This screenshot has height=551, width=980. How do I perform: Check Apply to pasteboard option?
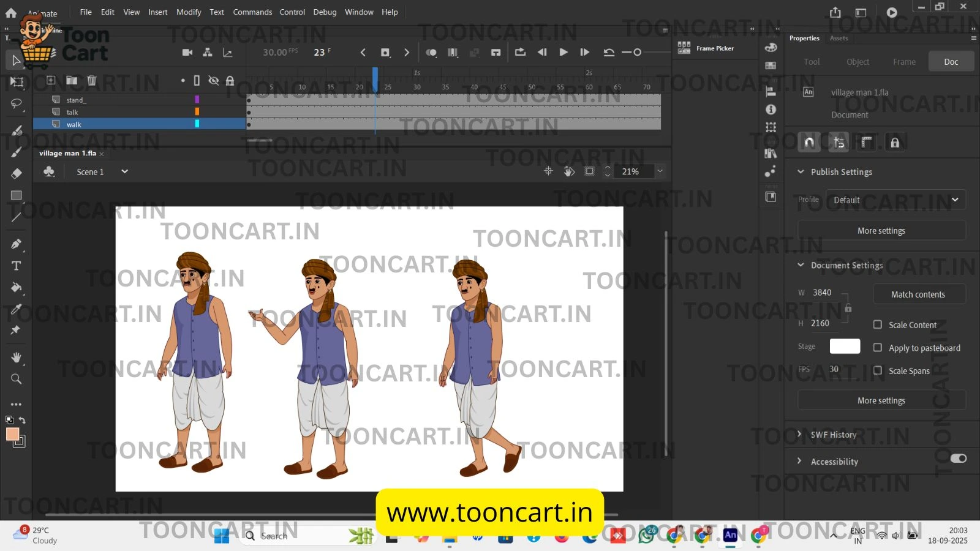tap(878, 348)
